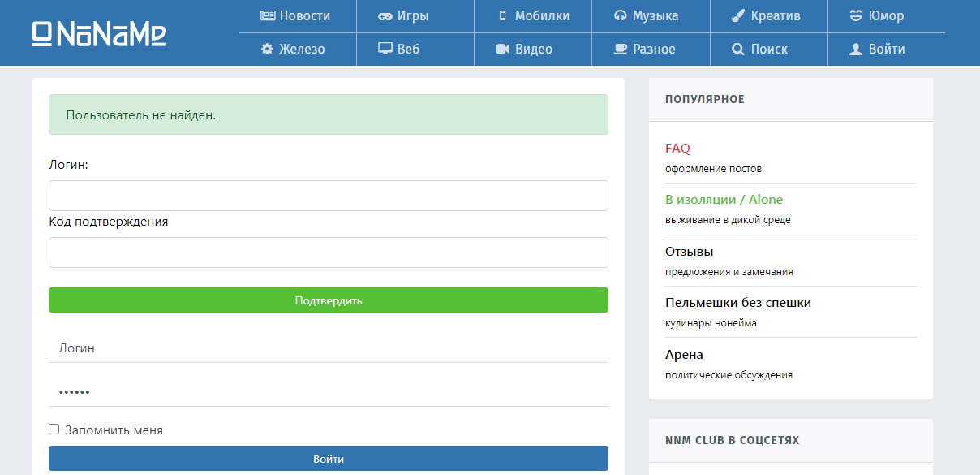Viewport: 980px width, 475px height.
Task: Click the 'Логин:' label above first field
Action: 68,165
